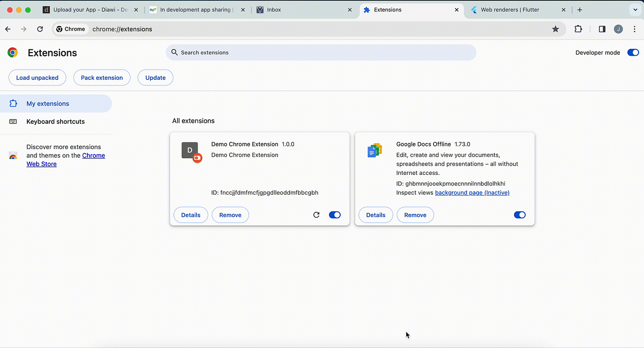
Task: Select the My extensions menu entry
Action: (x=47, y=103)
